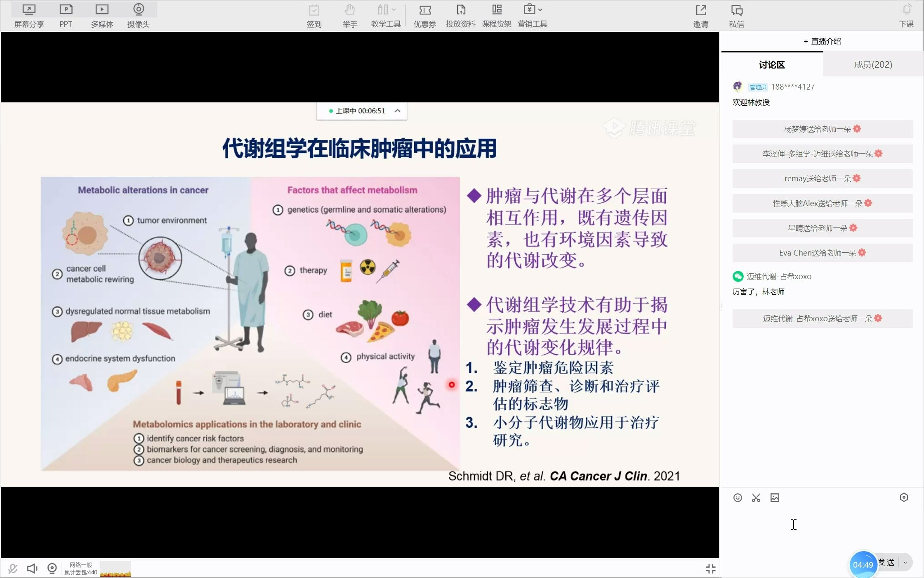
Task: Click the 网络一般 network status text
Action: click(81, 565)
